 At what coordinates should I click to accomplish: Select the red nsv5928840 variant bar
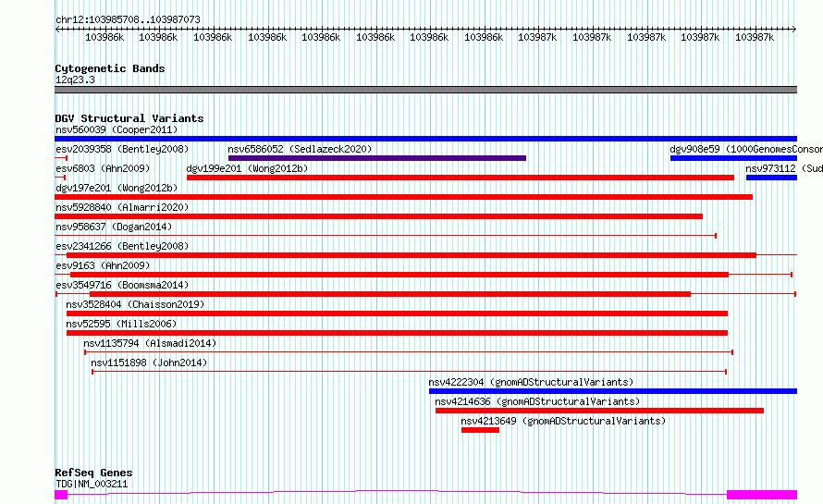point(378,216)
